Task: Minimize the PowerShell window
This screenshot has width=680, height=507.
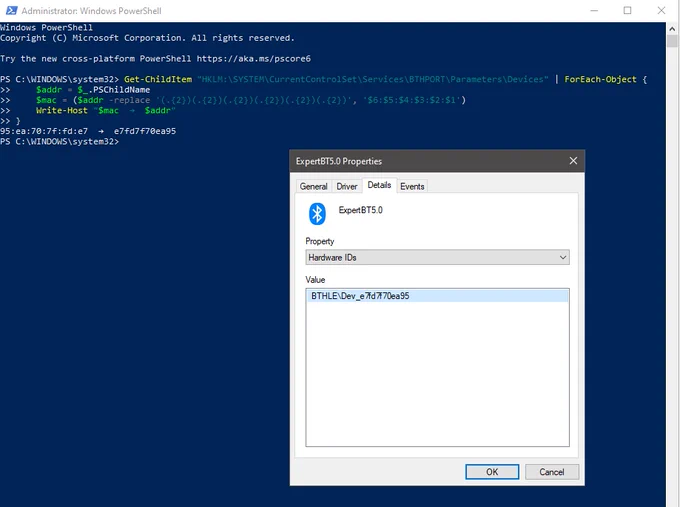Action: [x=594, y=10]
